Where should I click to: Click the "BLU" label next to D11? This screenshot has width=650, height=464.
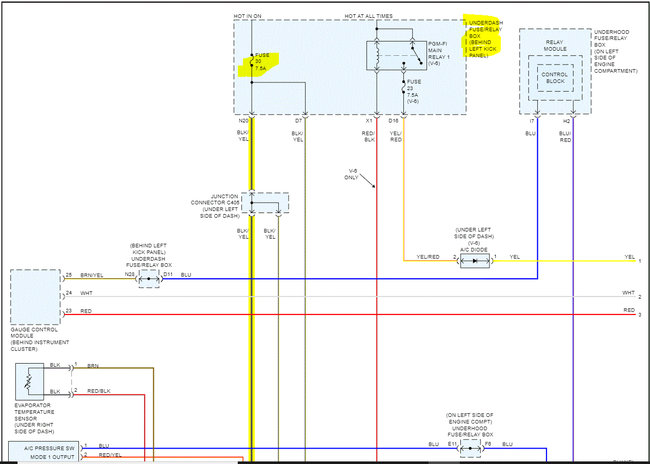(x=186, y=275)
